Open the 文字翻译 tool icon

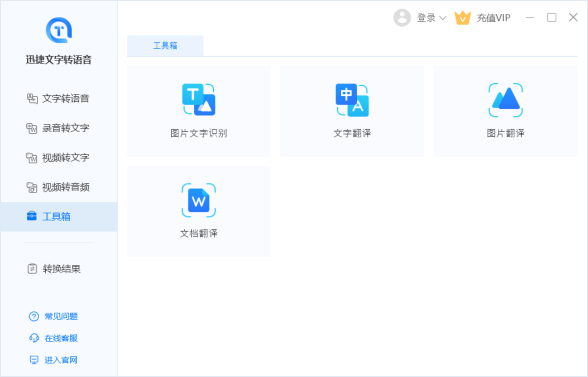(x=352, y=100)
